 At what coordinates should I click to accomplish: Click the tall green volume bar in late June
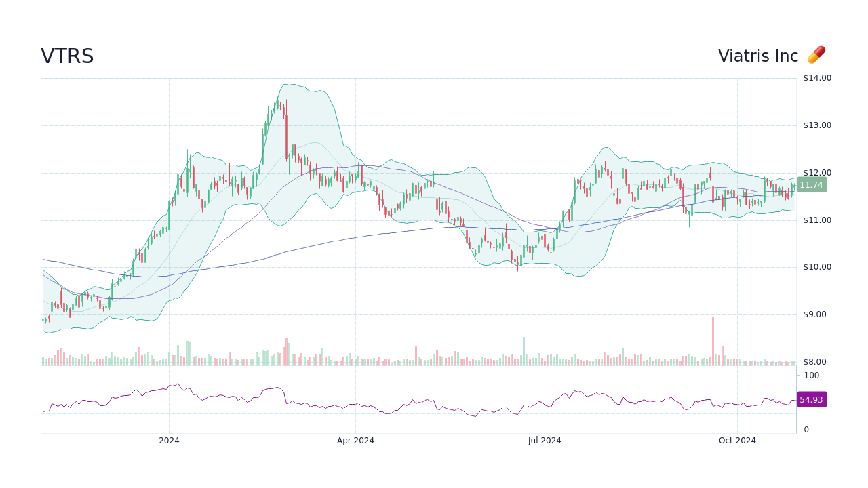(524, 351)
